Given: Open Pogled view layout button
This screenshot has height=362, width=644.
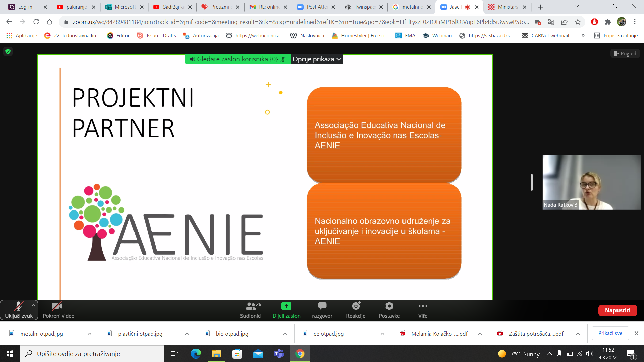Looking at the screenshot, I should coord(625,53).
